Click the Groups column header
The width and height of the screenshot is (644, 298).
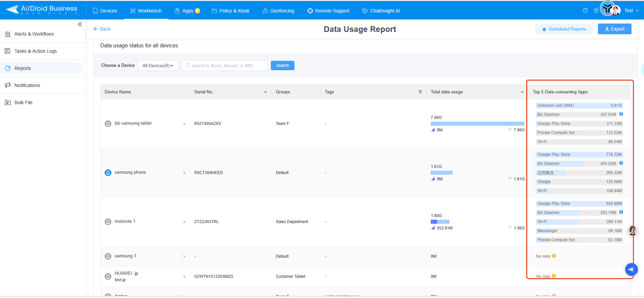click(x=283, y=92)
